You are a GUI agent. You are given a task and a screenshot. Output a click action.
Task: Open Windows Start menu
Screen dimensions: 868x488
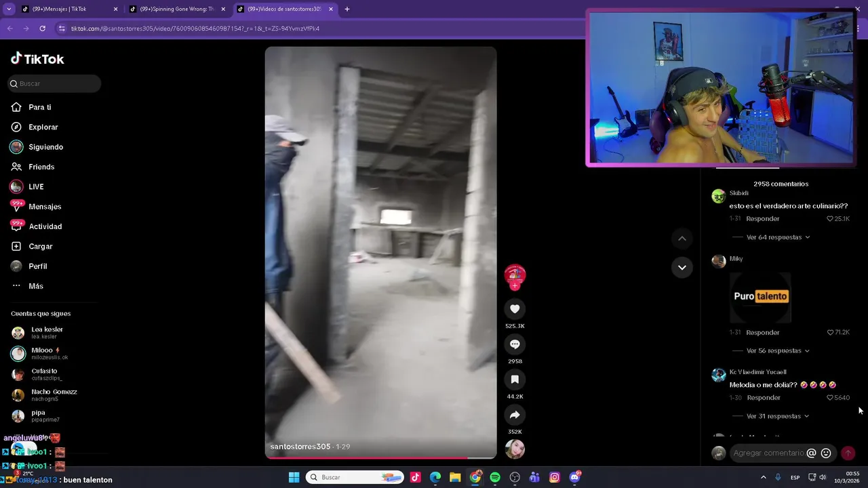[x=294, y=477]
